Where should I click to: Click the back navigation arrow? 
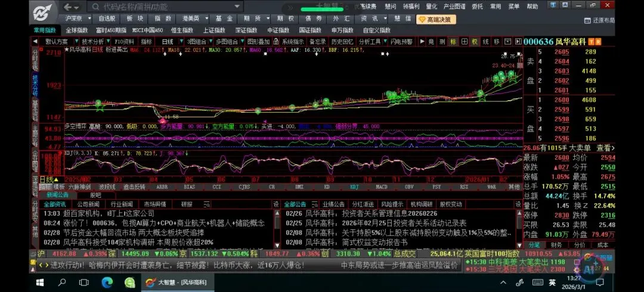pos(68,7)
